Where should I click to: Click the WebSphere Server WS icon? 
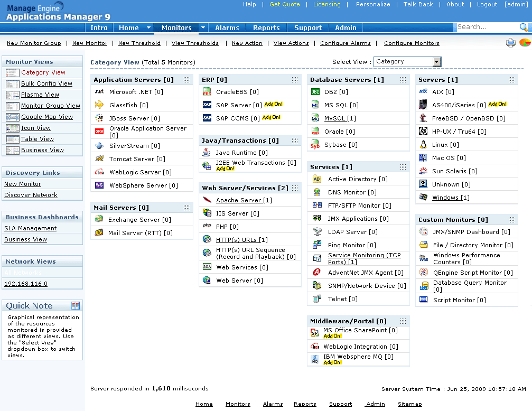tap(99, 185)
